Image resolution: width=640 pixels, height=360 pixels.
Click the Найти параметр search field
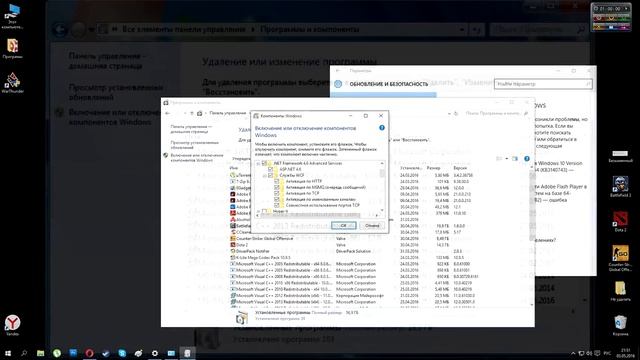[x=543, y=84]
